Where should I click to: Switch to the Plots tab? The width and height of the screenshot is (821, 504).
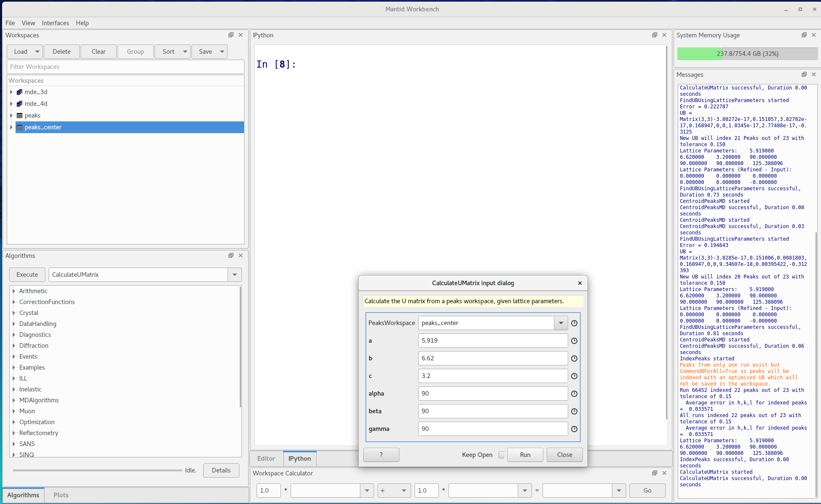pos(61,495)
